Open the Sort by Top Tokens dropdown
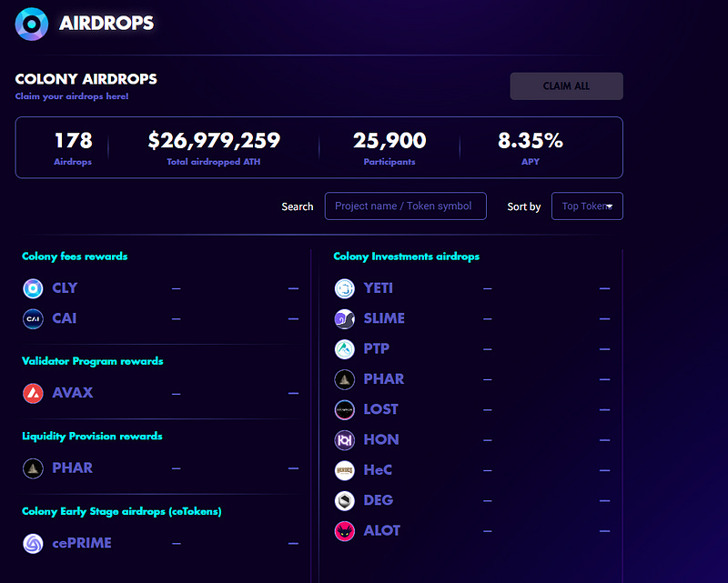This screenshot has width=728, height=583. (x=587, y=206)
